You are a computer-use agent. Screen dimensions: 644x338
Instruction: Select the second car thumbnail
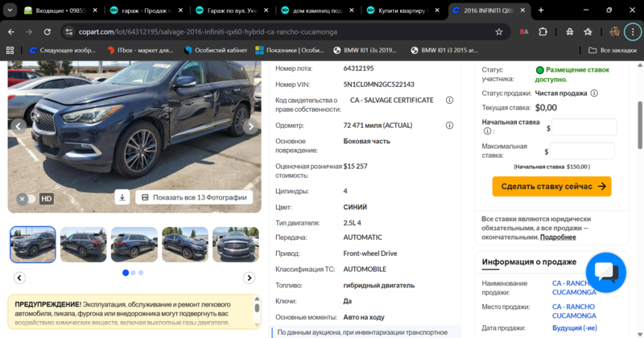(84, 245)
